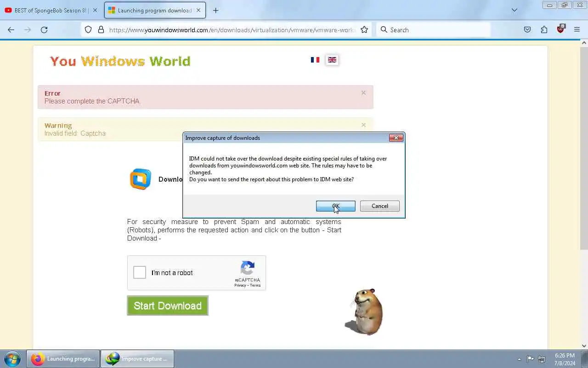The image size is (588, 368).
Task: Cancel the IDM report dialog
Action: point(379,206)
